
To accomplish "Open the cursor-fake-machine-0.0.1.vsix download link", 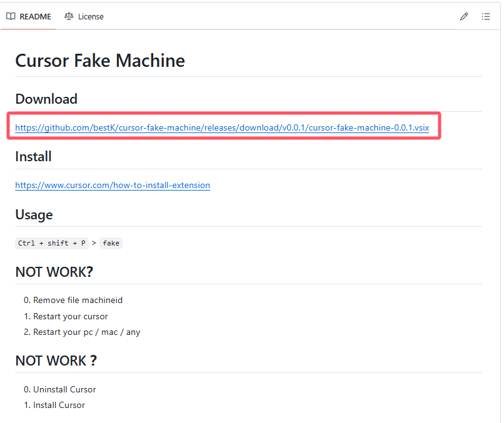I will 222,127.
